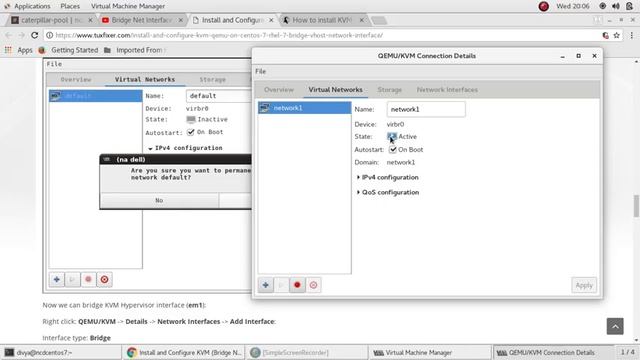
Task: Click the extension icon beside the bookmark star
Action: pos(605,36)
